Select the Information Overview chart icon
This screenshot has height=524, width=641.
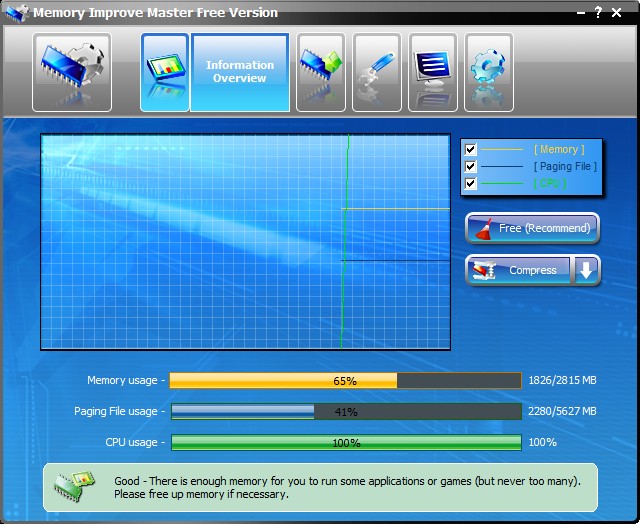(x=165, y=72)
